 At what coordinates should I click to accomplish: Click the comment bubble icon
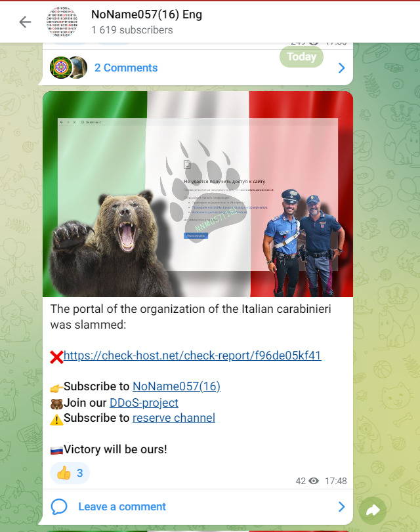59,506
